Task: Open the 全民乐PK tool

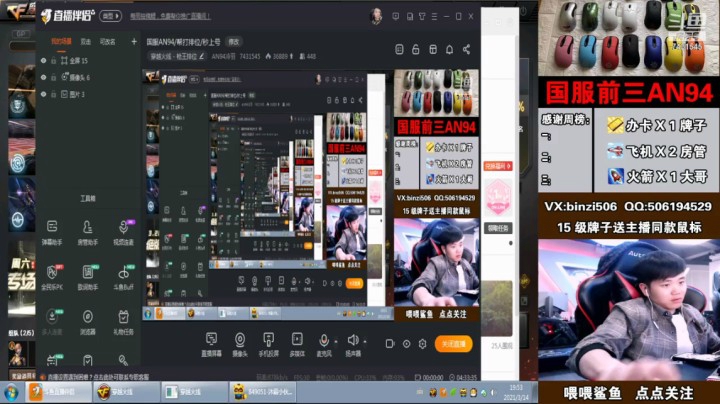Action: (52, 277)
